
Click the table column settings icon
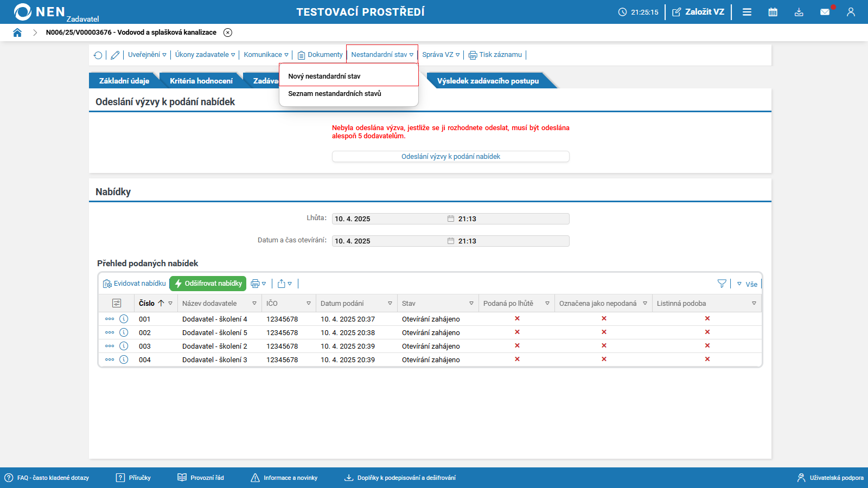117,303
